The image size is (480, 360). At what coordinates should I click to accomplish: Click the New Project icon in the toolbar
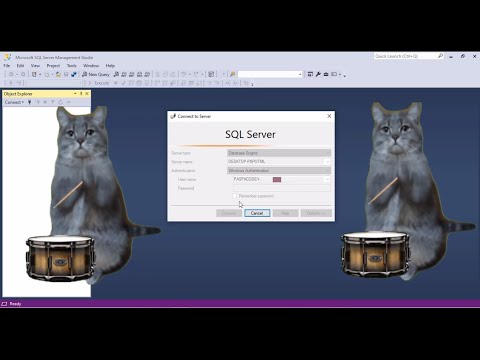[34, 74]
